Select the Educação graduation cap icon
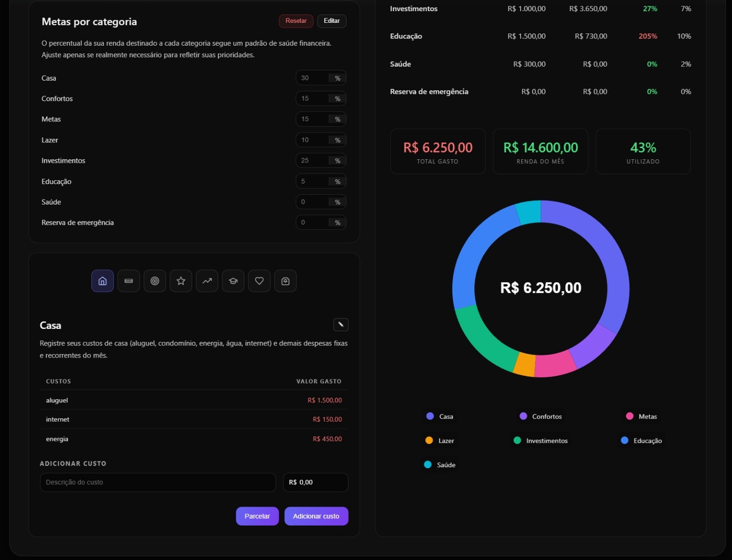 [x=233, y=281]
